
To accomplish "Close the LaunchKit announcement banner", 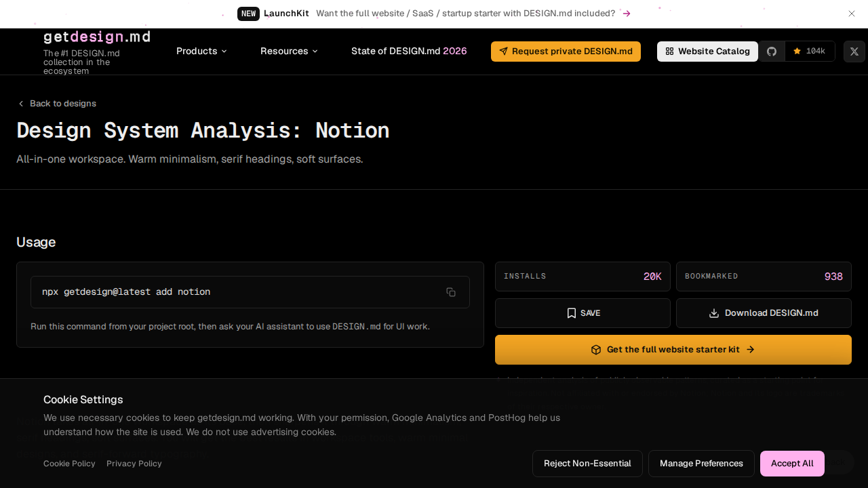I will coord(852,14).
